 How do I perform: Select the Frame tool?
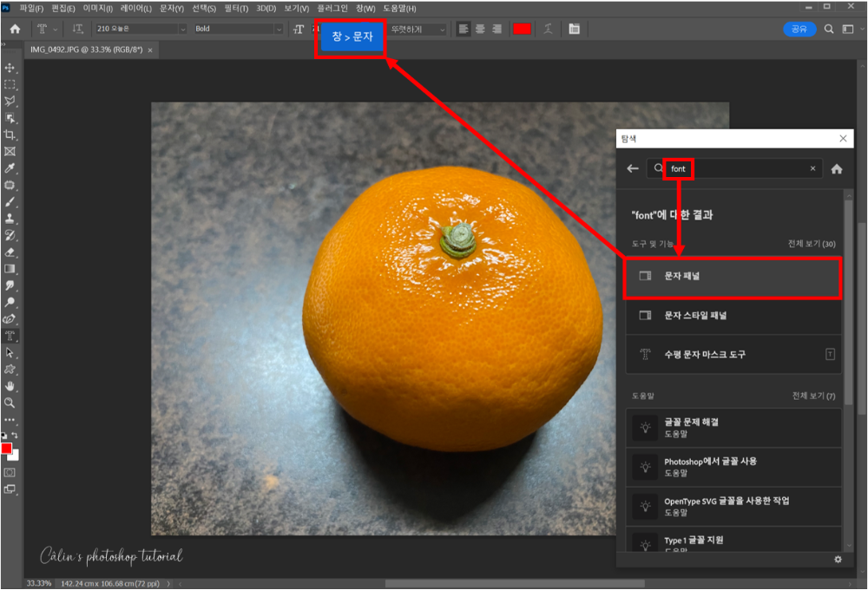coord(10,151)
